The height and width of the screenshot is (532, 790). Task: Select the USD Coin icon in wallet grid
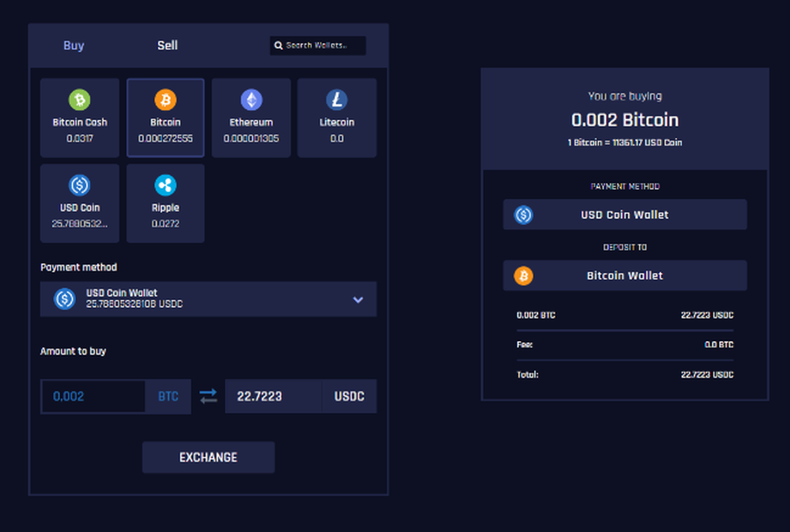click(x=80, y=185)
